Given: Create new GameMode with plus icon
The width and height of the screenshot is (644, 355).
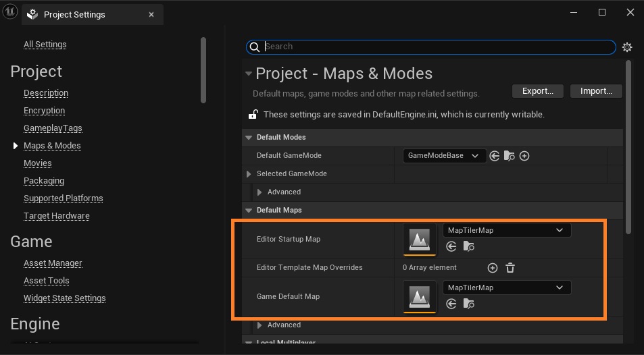Looking at the screenshot, I should point(524,156).
